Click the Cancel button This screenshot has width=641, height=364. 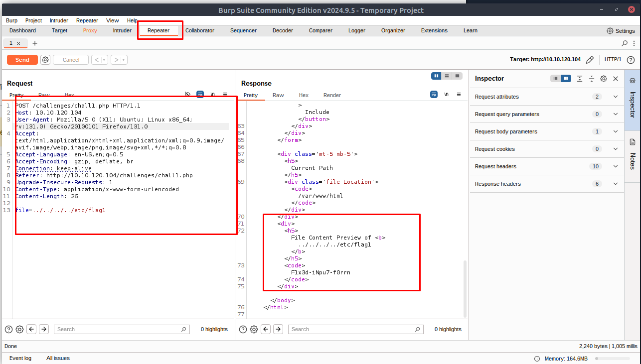click(71, 60)
